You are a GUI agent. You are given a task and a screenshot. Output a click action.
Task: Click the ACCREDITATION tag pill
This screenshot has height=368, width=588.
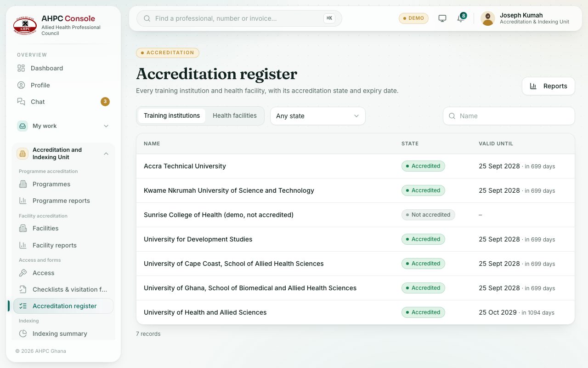tap(168, 52)
